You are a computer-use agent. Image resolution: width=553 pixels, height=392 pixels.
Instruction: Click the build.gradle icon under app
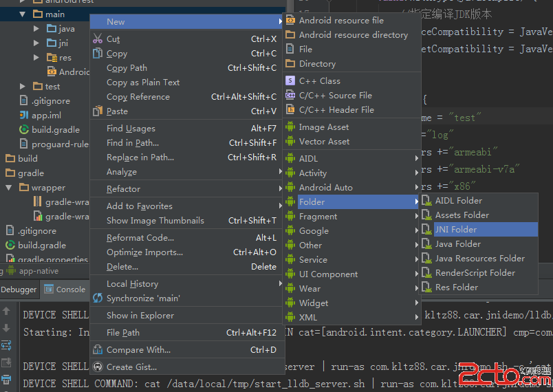(x=23, y=129)
